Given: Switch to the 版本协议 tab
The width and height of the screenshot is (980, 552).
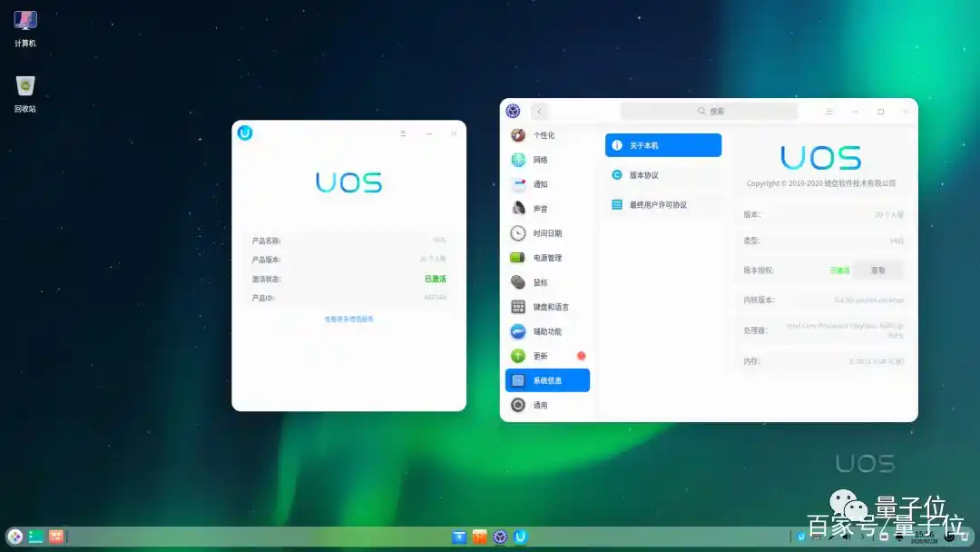Looking at the screenshot, I should [x=663, y=175].
